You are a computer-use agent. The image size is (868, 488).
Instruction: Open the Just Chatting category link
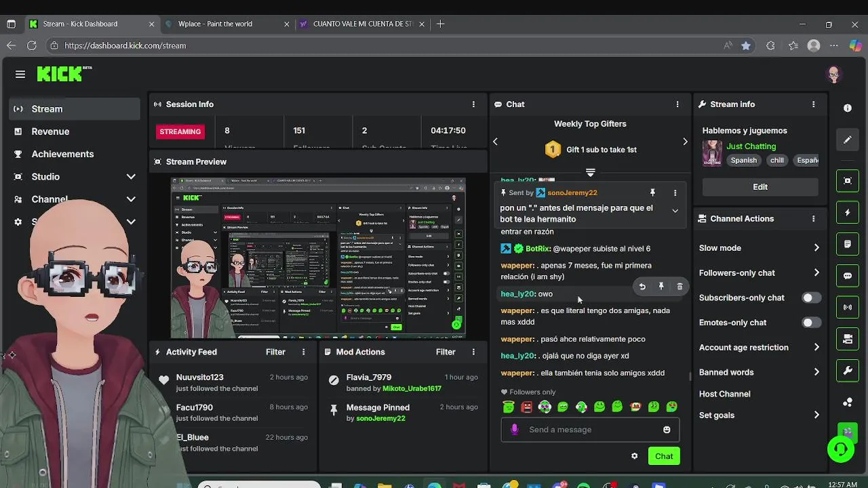point(751,146)
